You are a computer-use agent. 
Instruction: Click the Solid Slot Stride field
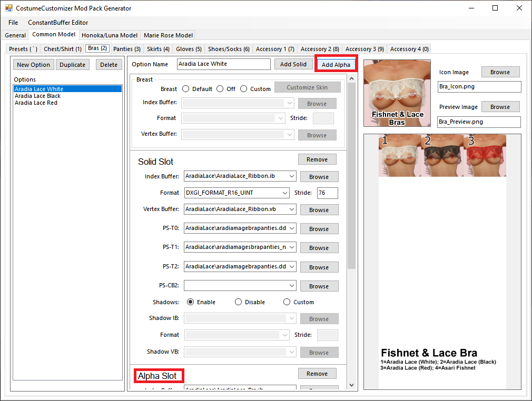pyautogui.click(x=328, y=193)
